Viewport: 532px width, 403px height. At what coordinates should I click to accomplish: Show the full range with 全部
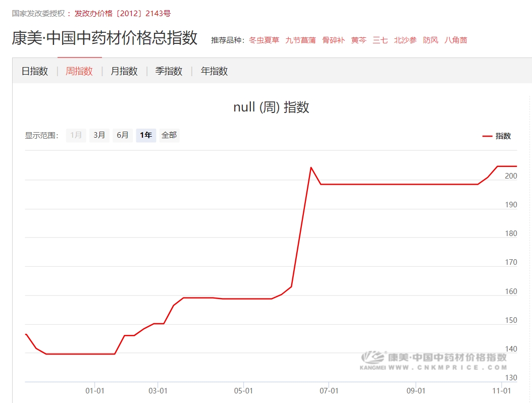click(x=169, y=135)
